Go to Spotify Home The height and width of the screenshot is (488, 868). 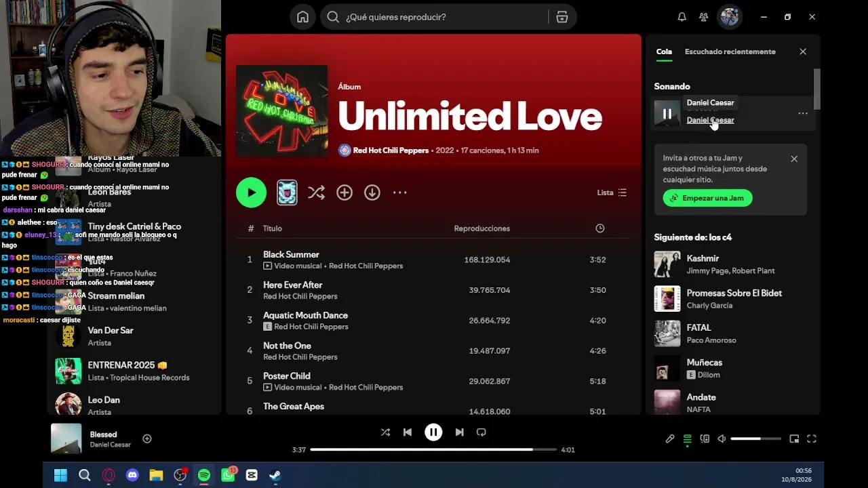pos(302,17)
